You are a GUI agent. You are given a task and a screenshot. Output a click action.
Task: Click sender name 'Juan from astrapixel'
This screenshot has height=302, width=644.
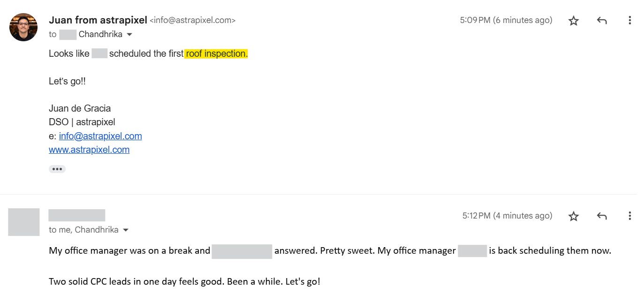(98, 20)
